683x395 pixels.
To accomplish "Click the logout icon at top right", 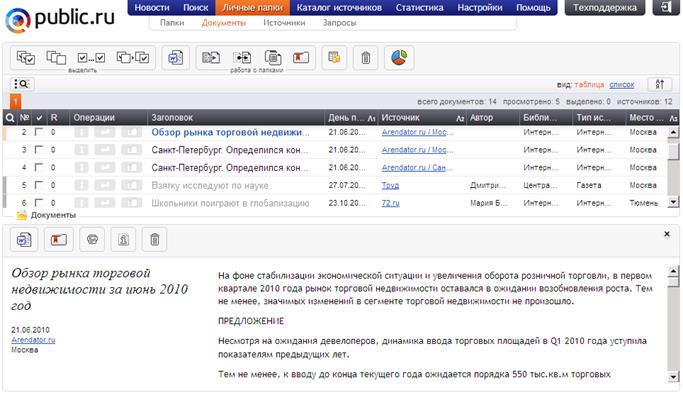I will coord(666,7).
